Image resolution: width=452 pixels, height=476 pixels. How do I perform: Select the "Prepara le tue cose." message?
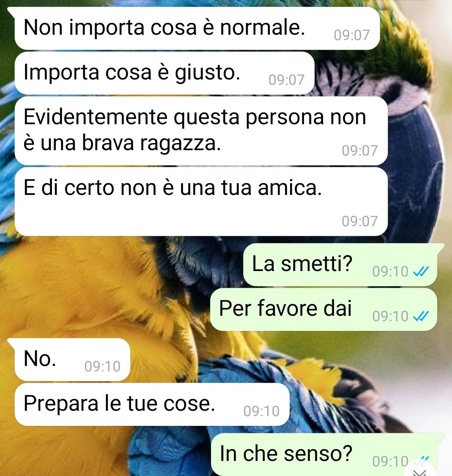tap(152, 404)
